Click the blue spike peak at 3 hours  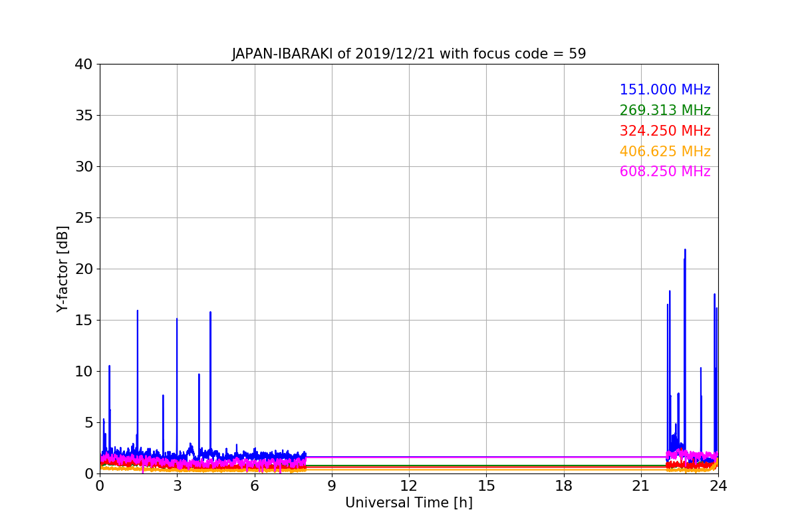(177, 319)
